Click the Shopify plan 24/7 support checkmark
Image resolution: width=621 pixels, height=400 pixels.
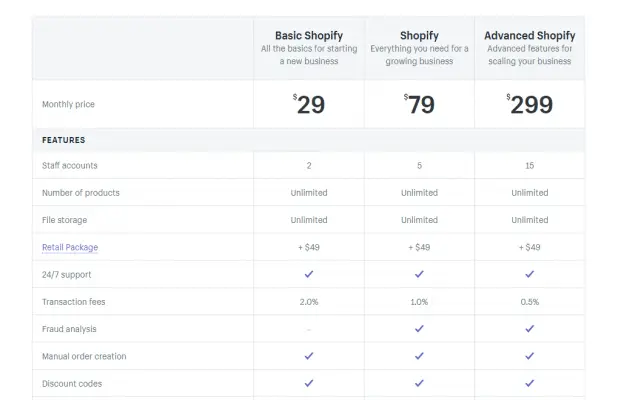tap(419, 274)
